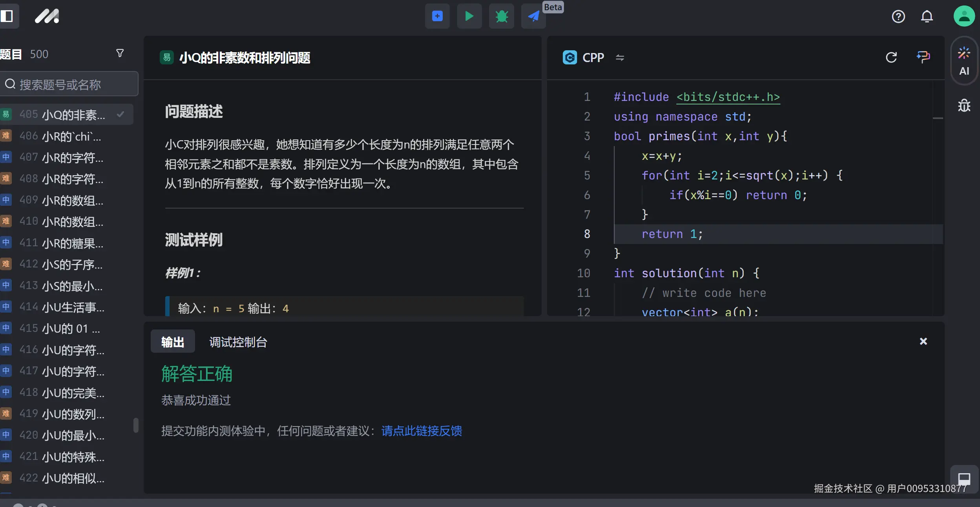Viewport: 980px width, 507px height.
Task: Click the problem list scrollbar thumb
Action: coord(136,425)
